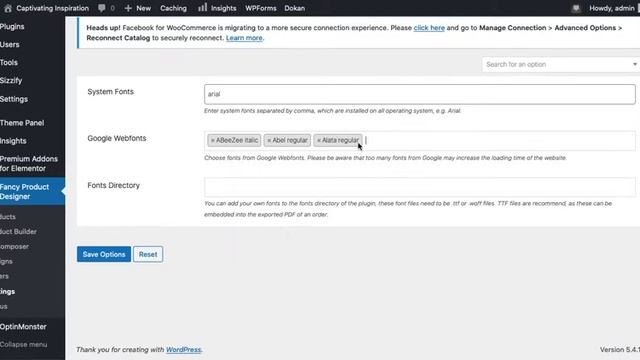Image resolution: width=640 pixels, height=360 pixels.
Task: Click the System Fonts label
Action: tap(111, 92)
